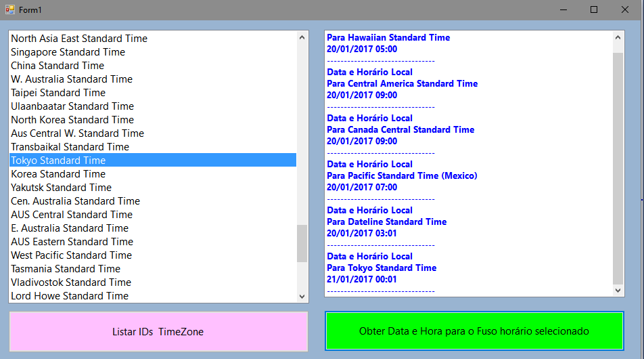Click Para Dateline Standard Time text
This screenshot has width=644, height=359.
tap(386, 221)
